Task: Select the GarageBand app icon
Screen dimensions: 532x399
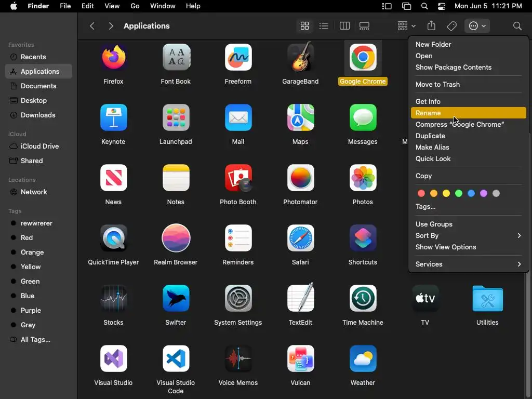Action: 300,57
